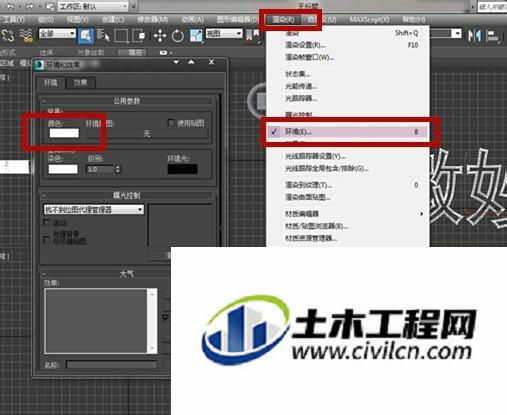
Task: Open the background 颜色 color swatch
Action: click(x=64, y=133)
